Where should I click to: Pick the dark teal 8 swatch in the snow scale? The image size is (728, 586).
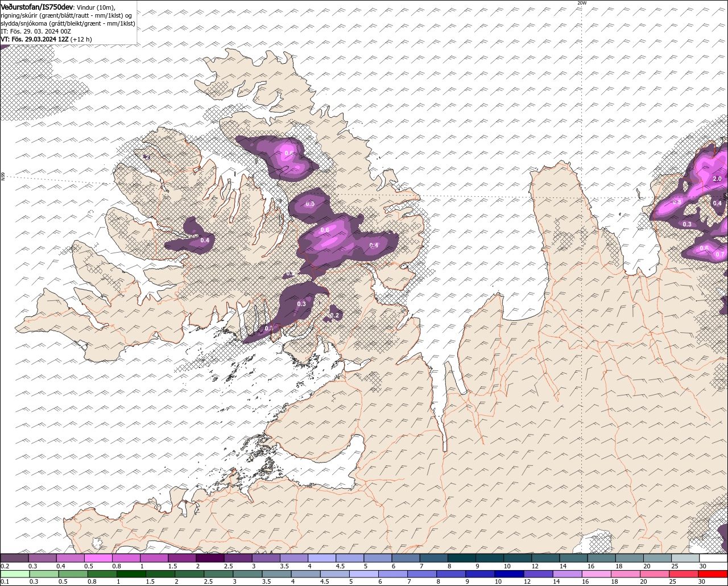point(462,558)
